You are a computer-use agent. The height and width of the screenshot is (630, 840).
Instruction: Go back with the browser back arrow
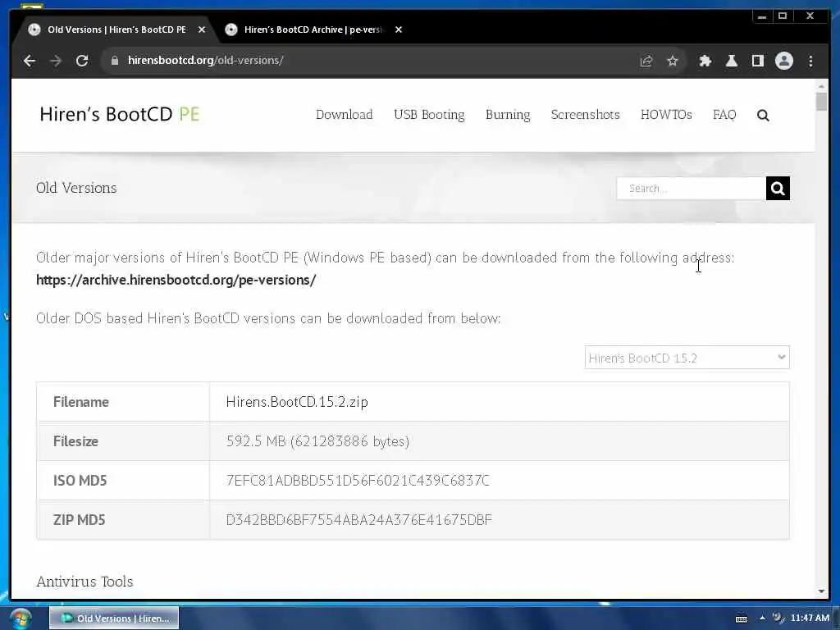pos(30,61)
